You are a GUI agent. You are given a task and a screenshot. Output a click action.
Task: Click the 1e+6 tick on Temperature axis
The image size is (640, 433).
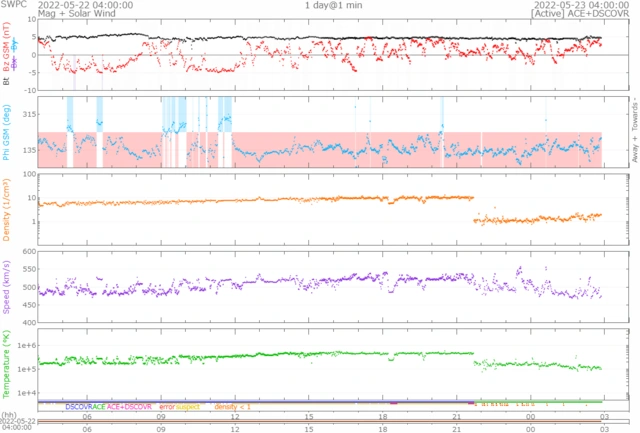click(27, 345)
